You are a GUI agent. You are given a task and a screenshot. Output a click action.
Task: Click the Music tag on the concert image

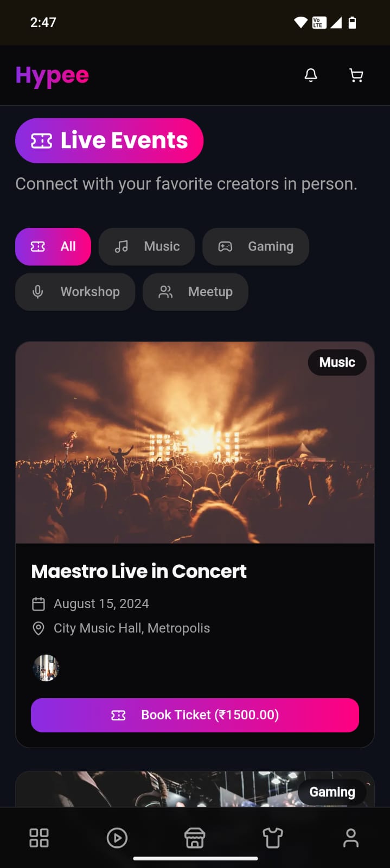(x=337, y=362)
